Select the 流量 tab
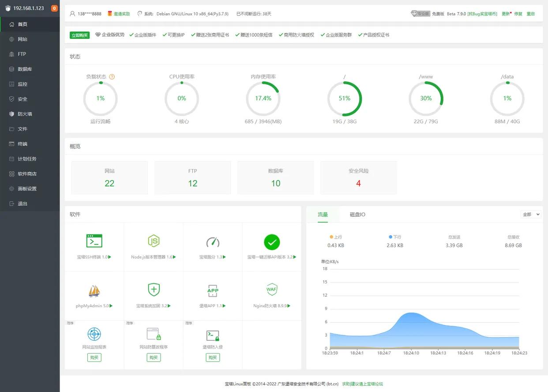 [x=323, y=215]
